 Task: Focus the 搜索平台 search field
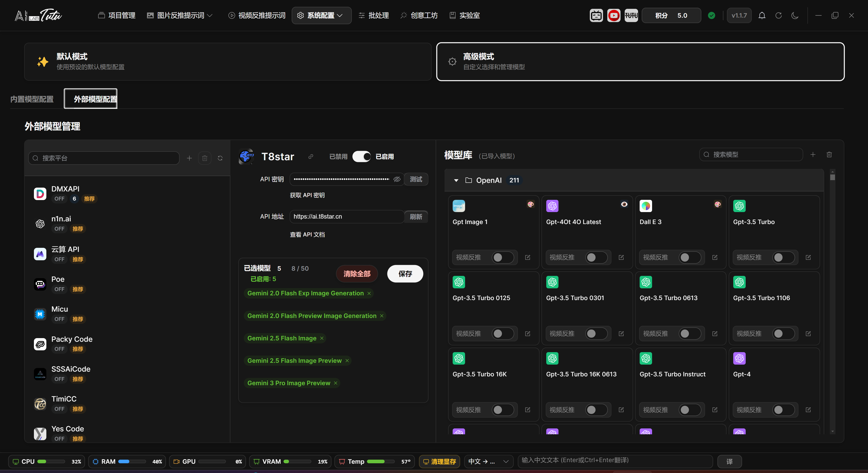[104, 158]
